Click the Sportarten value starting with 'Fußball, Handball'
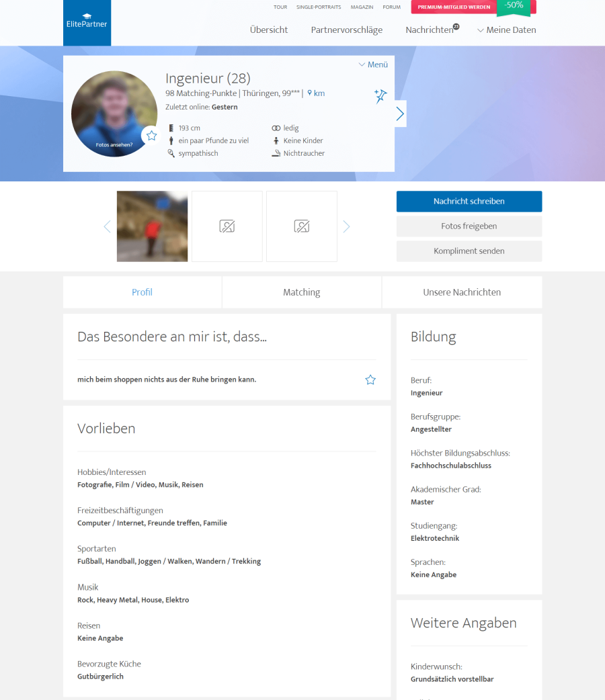The width and height of the screenshot is (605, 700). click(x=169, y=562)
